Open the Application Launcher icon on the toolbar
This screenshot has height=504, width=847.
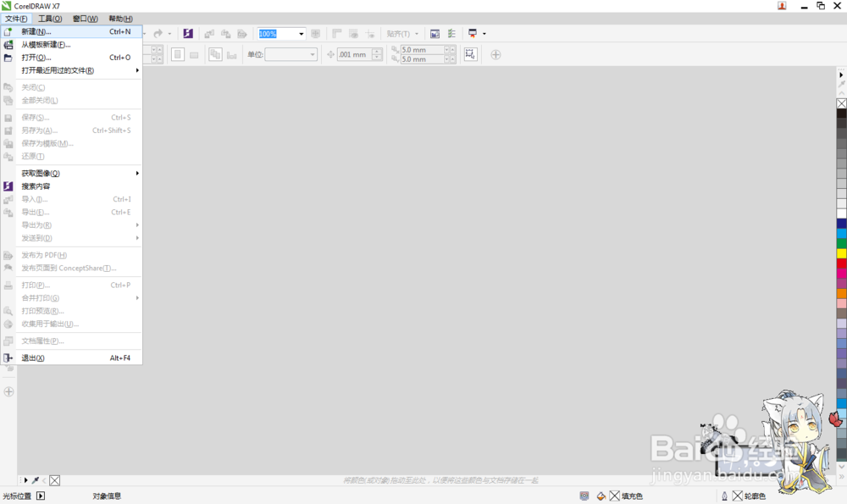[473, 33]
